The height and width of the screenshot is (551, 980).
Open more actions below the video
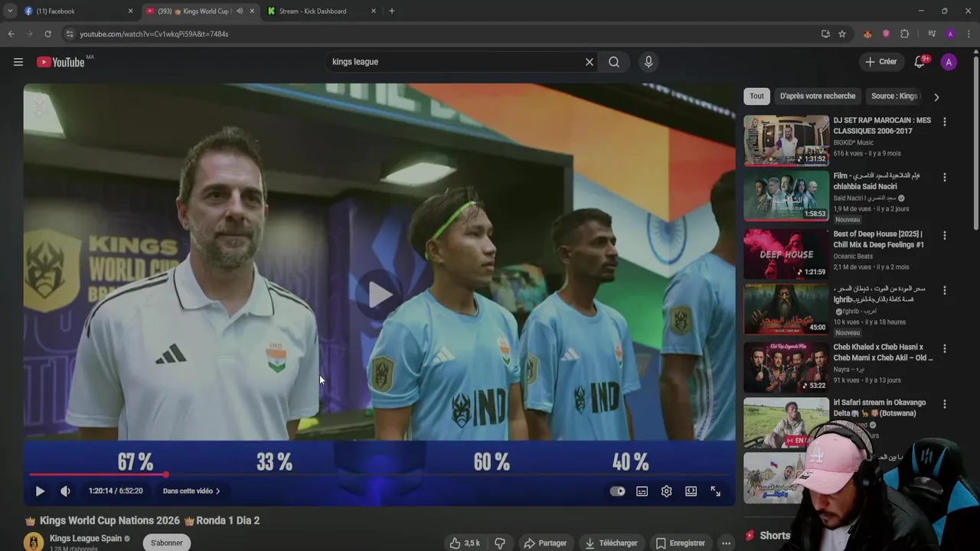coord(726,543)
